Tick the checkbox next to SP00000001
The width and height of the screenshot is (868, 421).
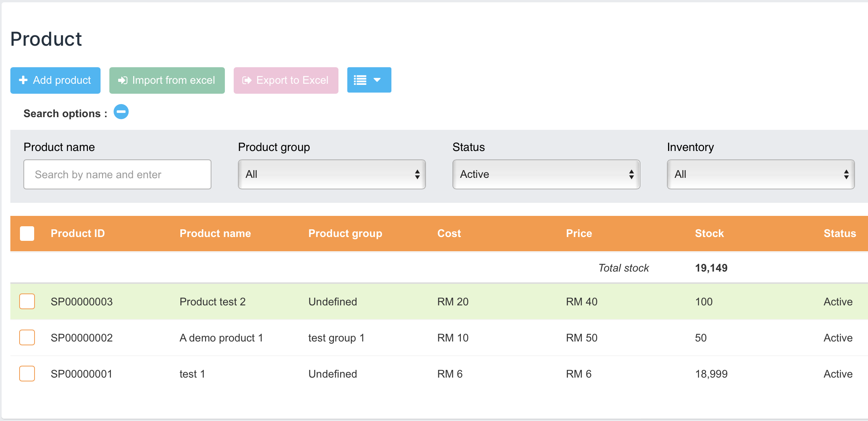point(27,374)
